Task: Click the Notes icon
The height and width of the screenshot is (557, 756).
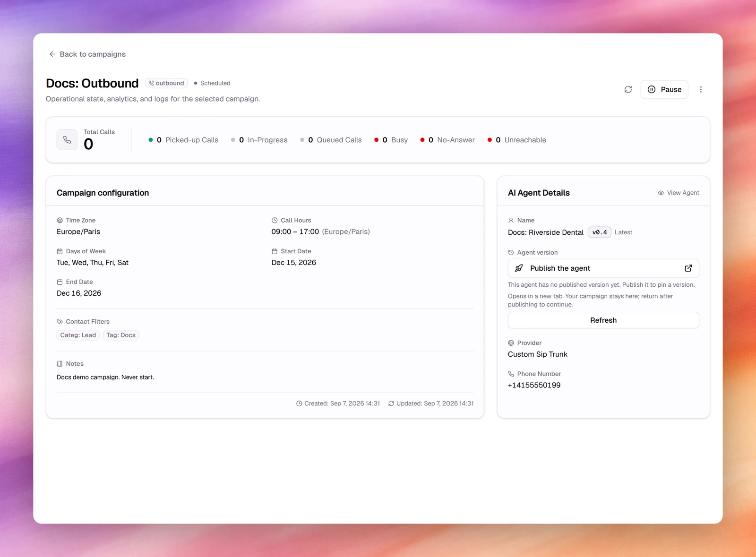Action: [60, 364]
